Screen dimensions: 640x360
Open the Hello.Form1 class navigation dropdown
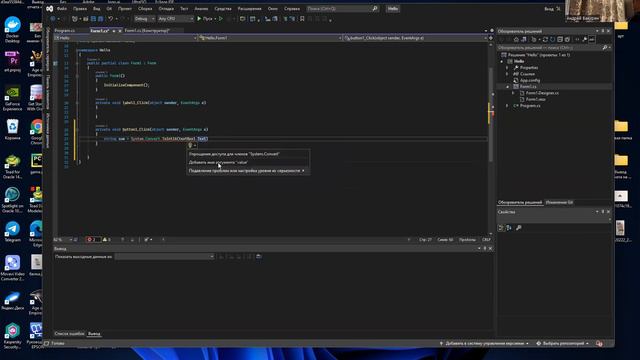(x=270, y=38)
